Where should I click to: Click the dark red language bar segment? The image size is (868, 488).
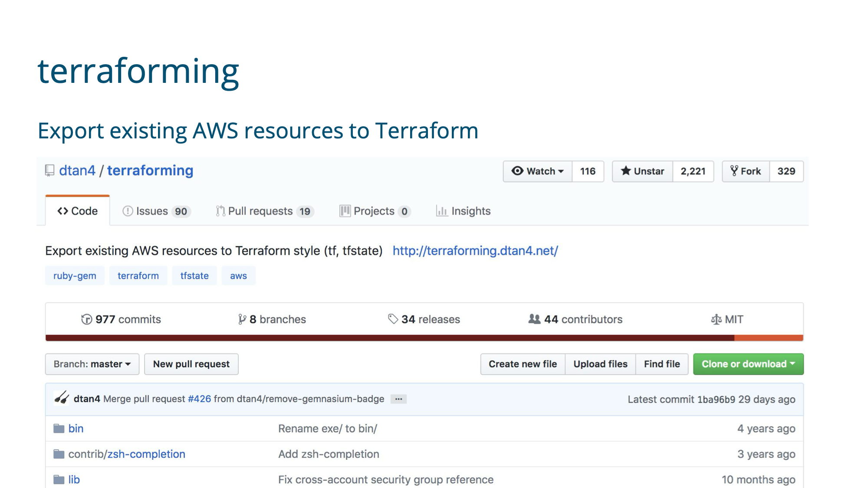(390, 338)
